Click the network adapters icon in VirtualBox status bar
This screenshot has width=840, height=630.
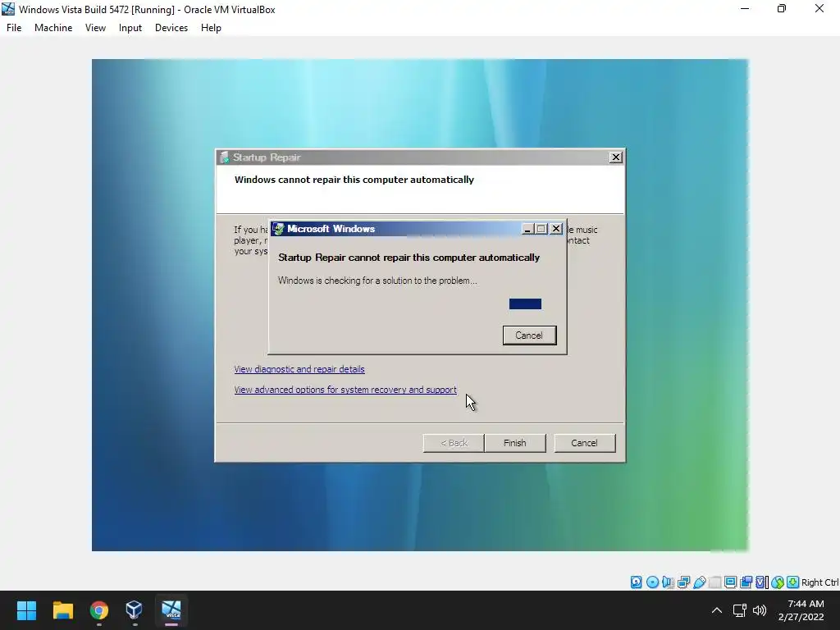[683, 582]
